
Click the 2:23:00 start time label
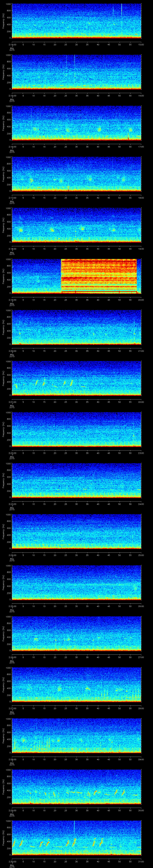(x=12, y=504)
